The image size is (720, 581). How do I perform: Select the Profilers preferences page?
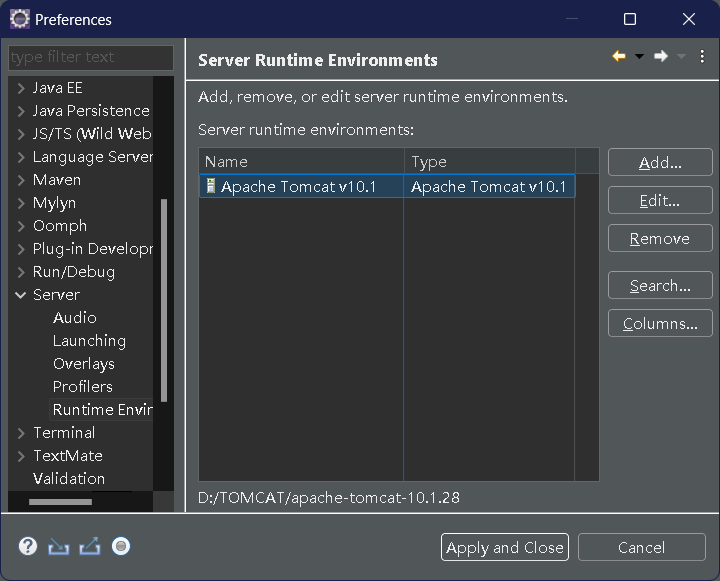pos(83,387)
